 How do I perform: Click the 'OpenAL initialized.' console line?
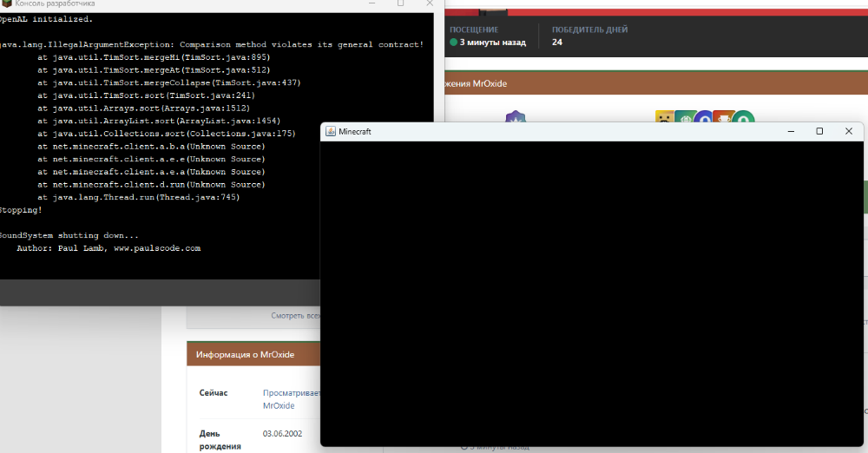46,19
